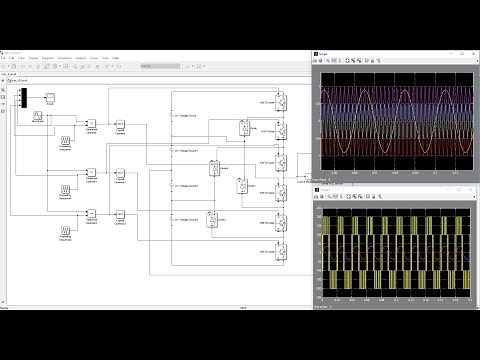Toggle Zoom X-axis in Scope window
This screenshot has width=480, height=360.
point(334,61)
